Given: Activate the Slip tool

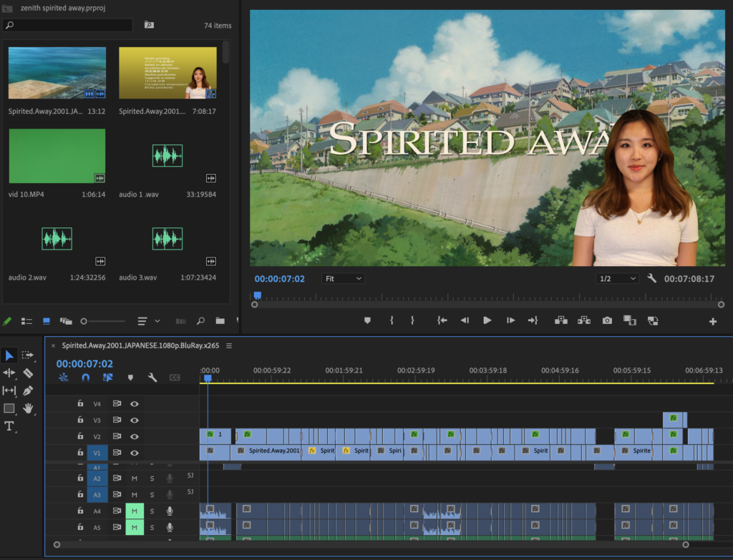Looking at the screenshot, I should click(x=9, y=390).
